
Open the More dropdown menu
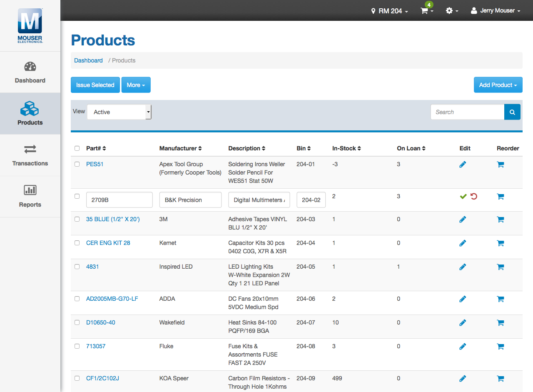[136, 85]
